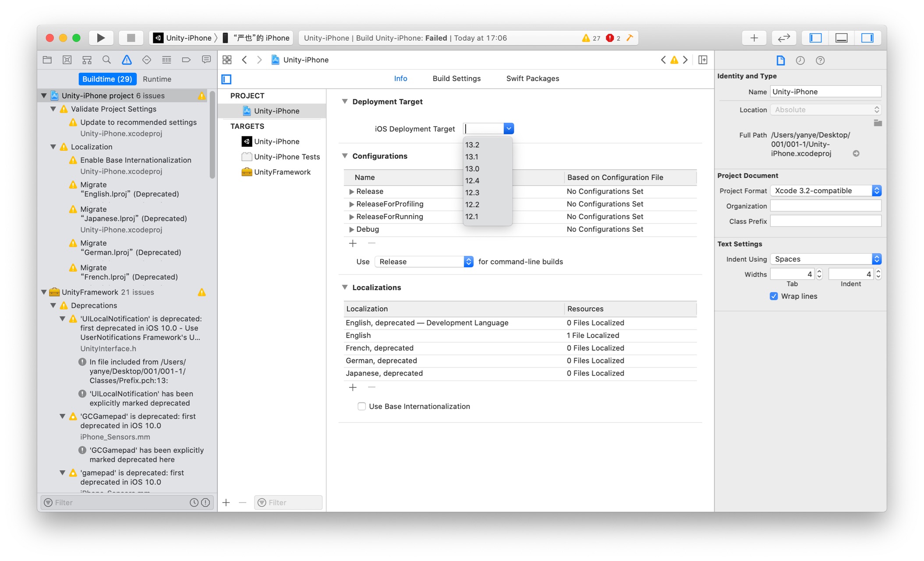Click the related items grid icon
Image resolution: width=924 pixels, height=561 pixels.
[x=227, y=60]
